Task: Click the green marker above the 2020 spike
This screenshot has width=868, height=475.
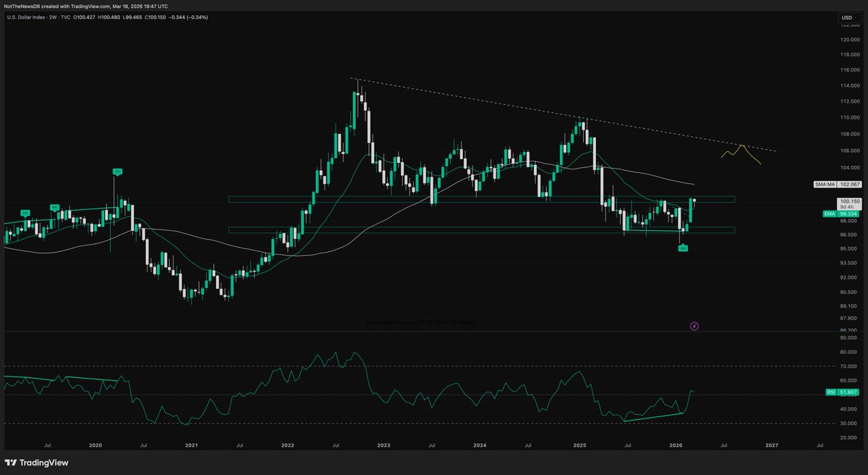Action: click(x=116, y=172)
